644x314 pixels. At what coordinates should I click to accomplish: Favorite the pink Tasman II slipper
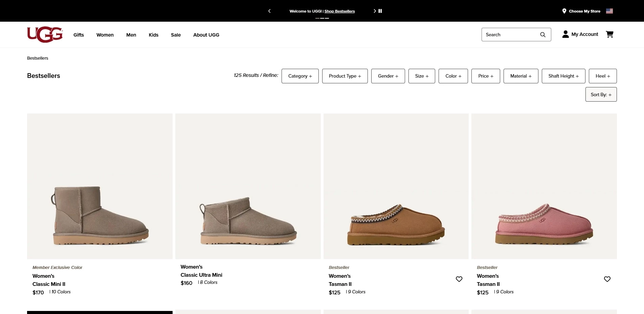click(x=607, y=279)
